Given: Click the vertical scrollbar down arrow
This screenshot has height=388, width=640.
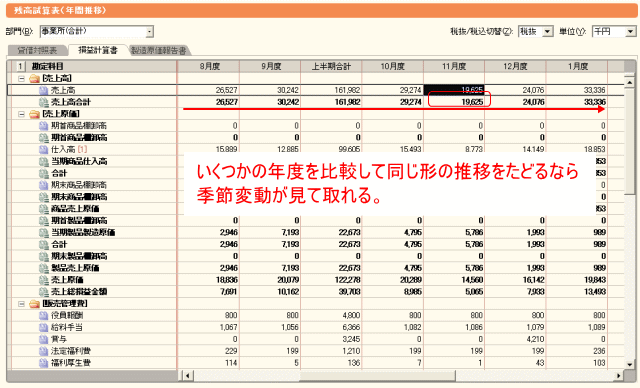Looking at the screenshot, I should [629, 364].
